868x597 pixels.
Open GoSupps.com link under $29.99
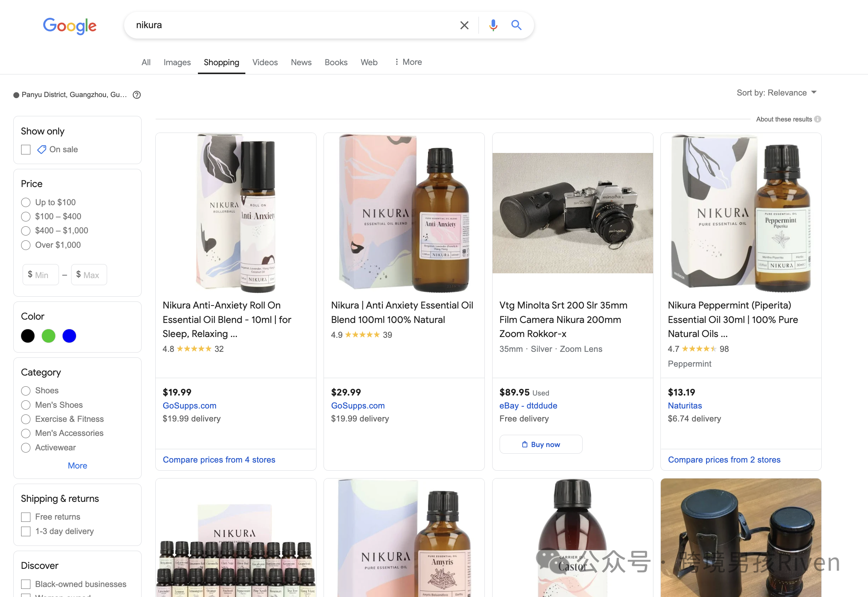(358, 406)
